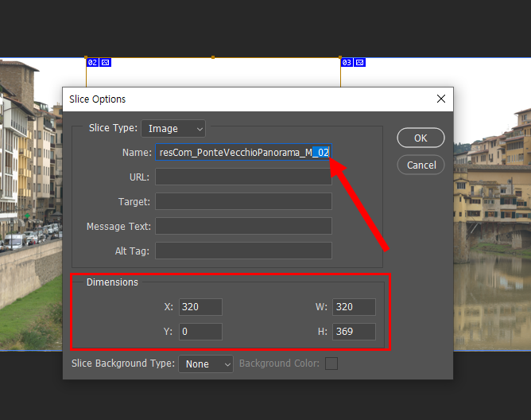
Task: Click the W width field
Action: (354, 307)
